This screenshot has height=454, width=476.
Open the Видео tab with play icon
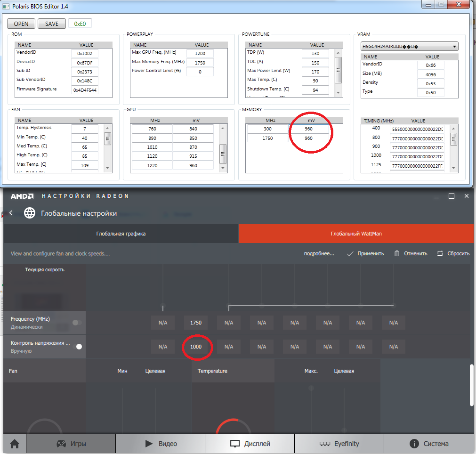coord(161,444)
